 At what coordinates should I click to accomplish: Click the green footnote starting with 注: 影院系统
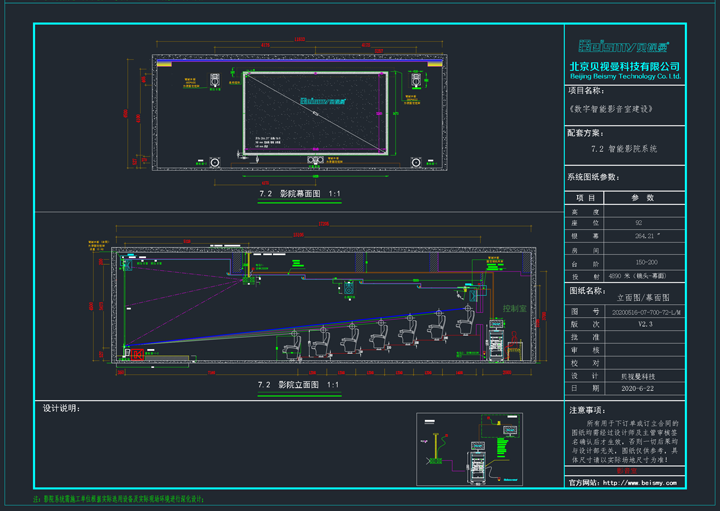(x=119, y=499)
